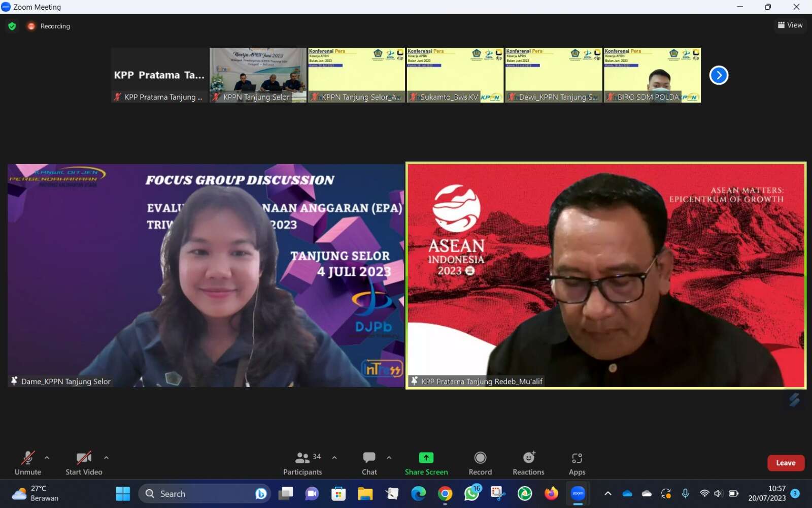Unmute the microphone
This screenshot has width=812, height=508.
coord(28,463)
